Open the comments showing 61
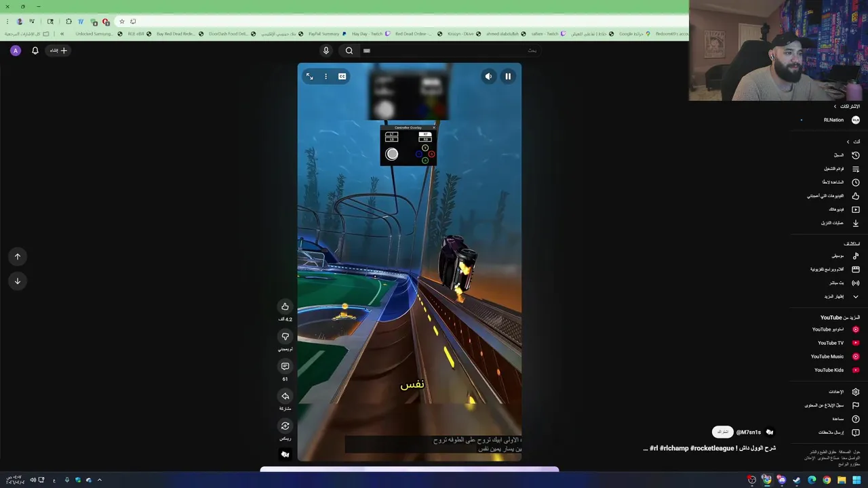This screenshot has height=488, width=868. point(285,366)
